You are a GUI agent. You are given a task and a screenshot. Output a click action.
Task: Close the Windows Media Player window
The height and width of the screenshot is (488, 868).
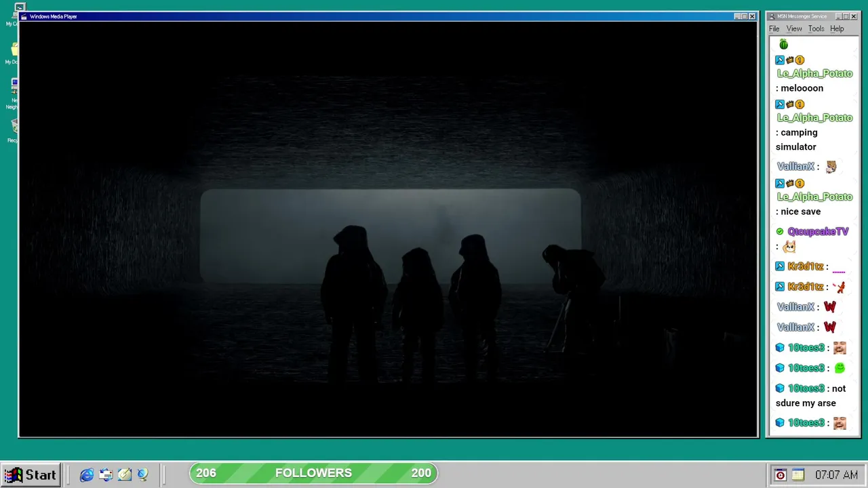pyautogui.click(x=752, y=16)
